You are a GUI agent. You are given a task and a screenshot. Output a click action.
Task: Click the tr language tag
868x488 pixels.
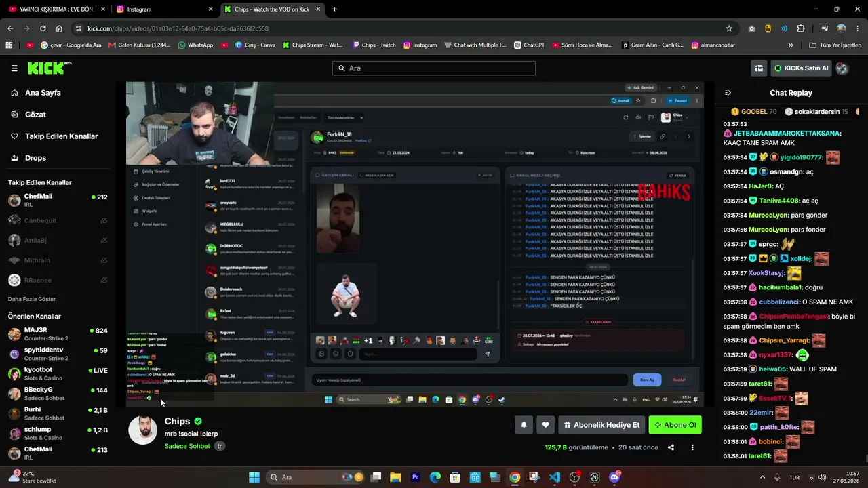pos(220,446)
